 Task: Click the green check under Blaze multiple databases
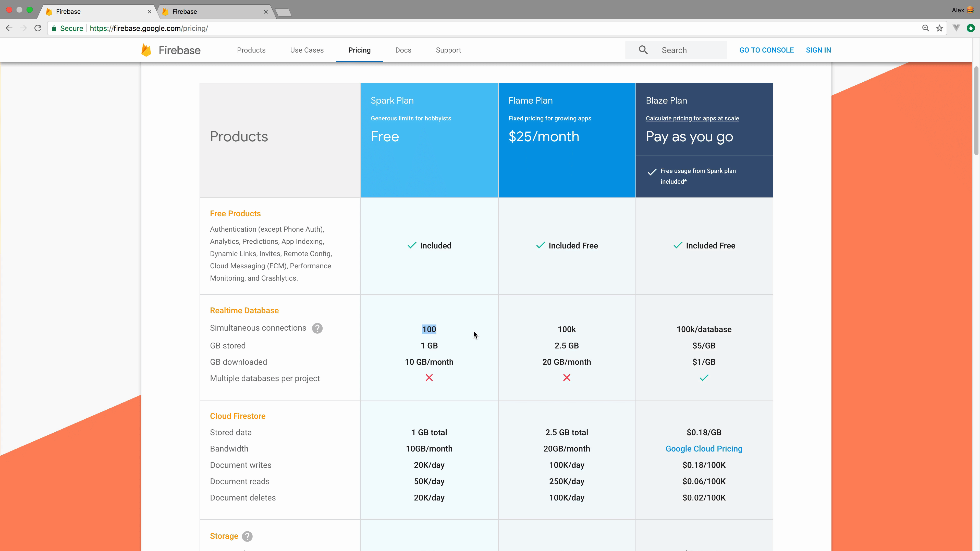click(704, 378)
